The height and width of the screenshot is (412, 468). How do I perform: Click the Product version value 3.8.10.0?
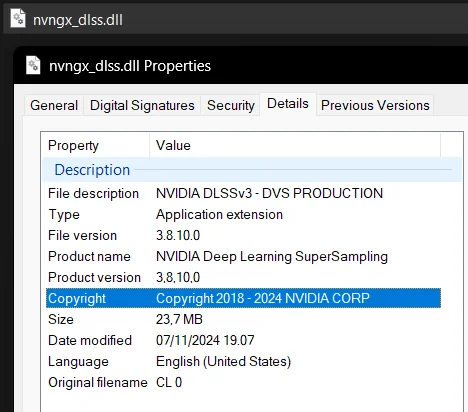point(178,278)
